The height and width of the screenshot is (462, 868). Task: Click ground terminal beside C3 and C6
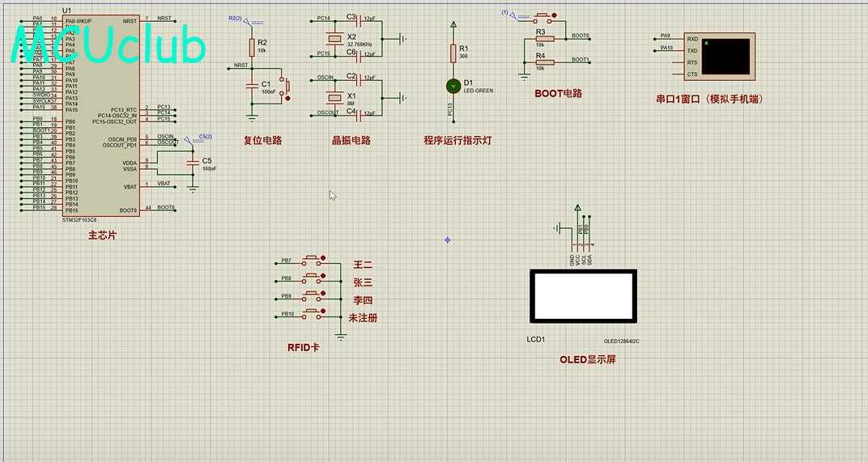coord(403,39)
